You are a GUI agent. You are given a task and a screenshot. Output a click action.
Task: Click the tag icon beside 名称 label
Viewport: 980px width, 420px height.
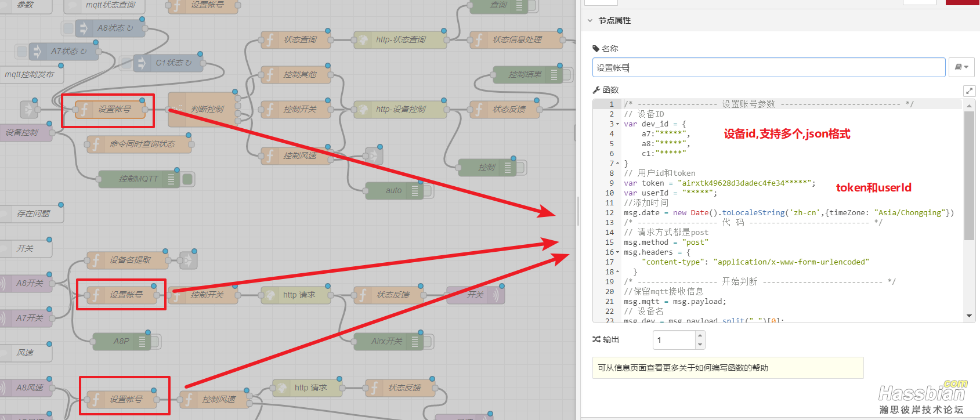tap(596, 49)
